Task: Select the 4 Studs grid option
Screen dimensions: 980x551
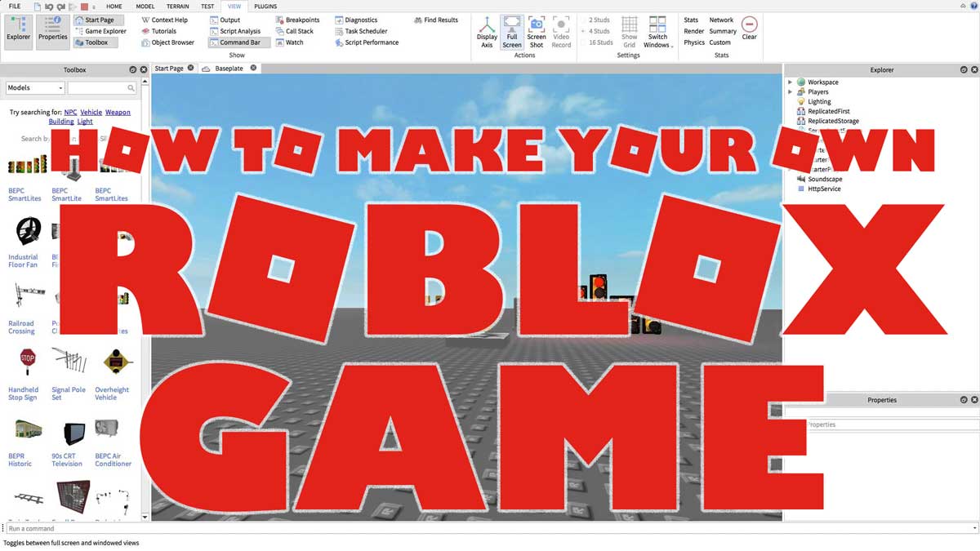Action: [x=596, y=31]
